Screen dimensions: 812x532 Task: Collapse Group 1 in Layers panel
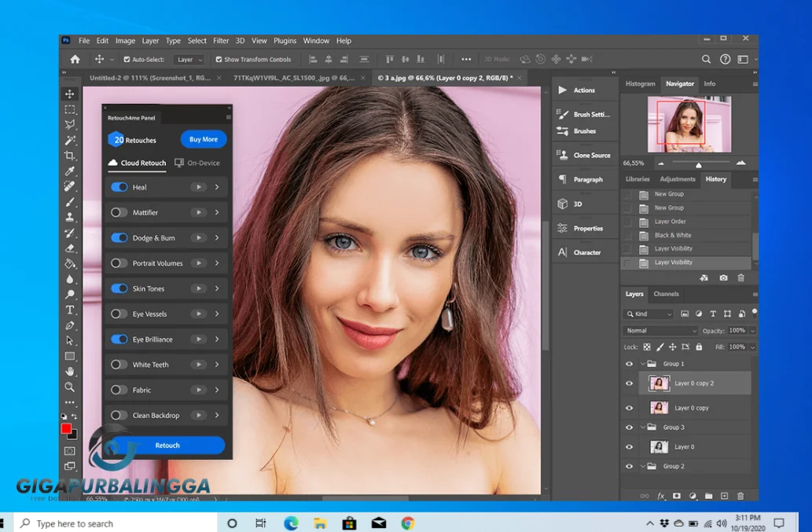pos(643,364)
